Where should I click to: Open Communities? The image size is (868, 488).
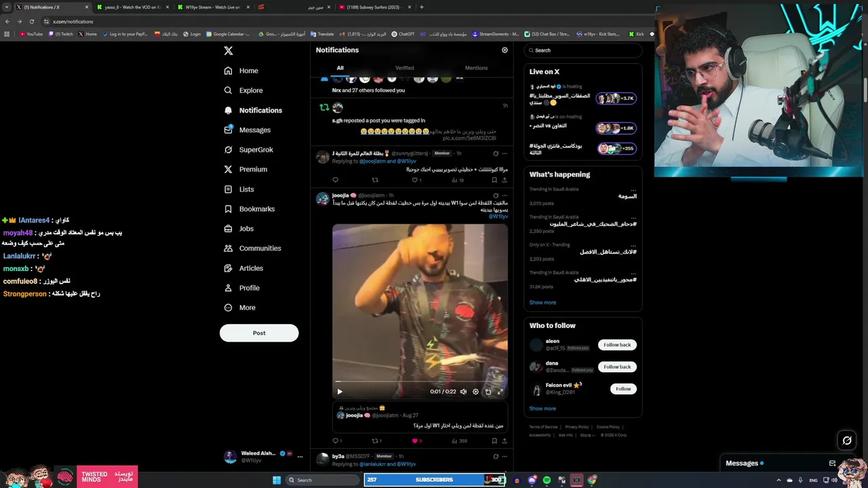point(252,248)
